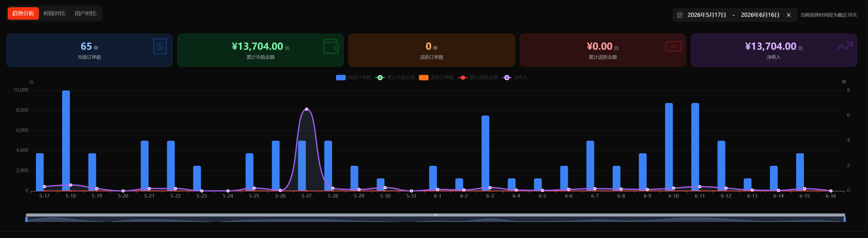Click the blue 充值订单数 legend swatch

[x=341, y=78]
